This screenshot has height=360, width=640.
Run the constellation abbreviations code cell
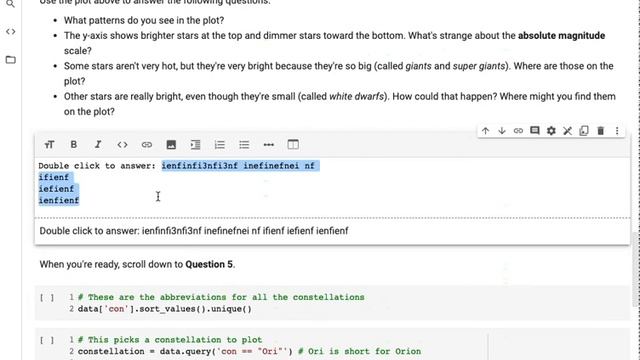click(x=47, y=298)
